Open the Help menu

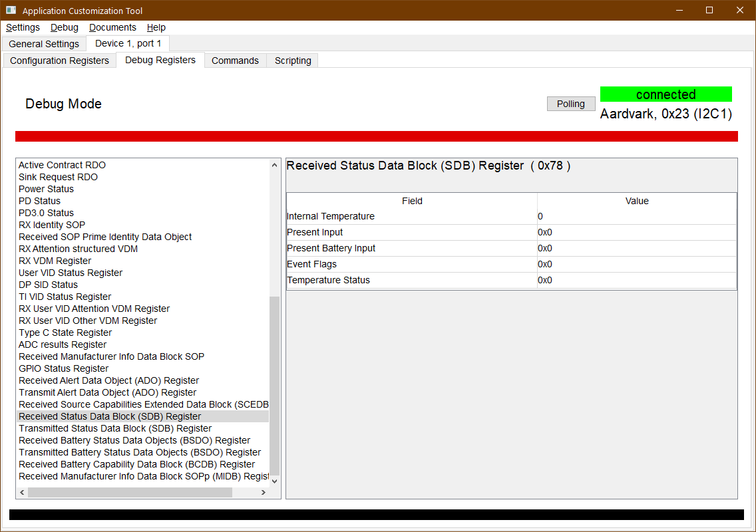pyautogui.click(x=156, y=27)
